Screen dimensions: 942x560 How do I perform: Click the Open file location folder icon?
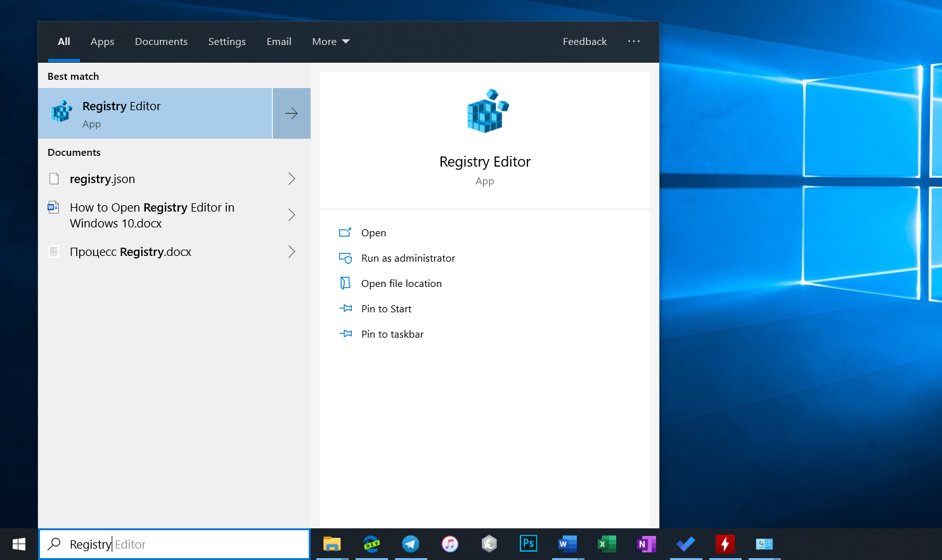[x=345, y=283]
